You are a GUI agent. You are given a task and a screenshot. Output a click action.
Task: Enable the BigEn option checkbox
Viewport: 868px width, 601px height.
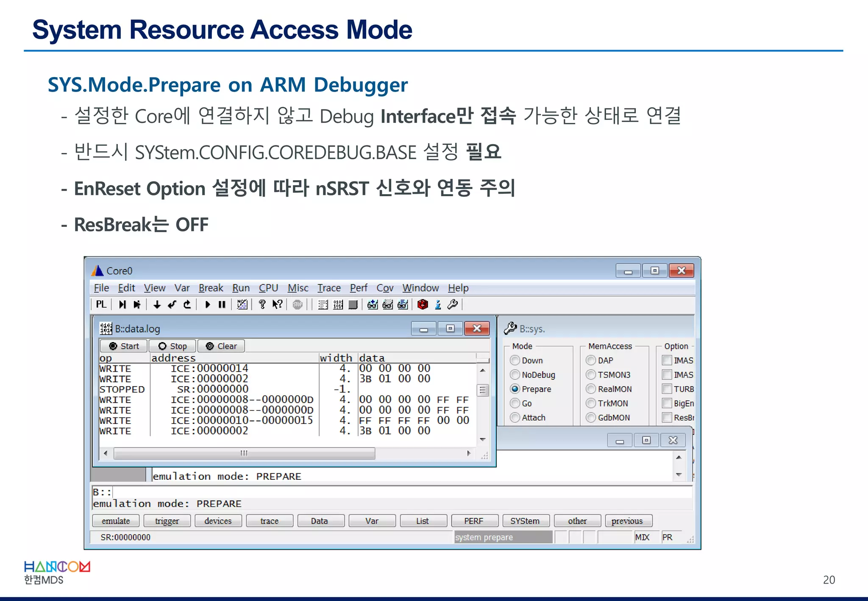667,403
